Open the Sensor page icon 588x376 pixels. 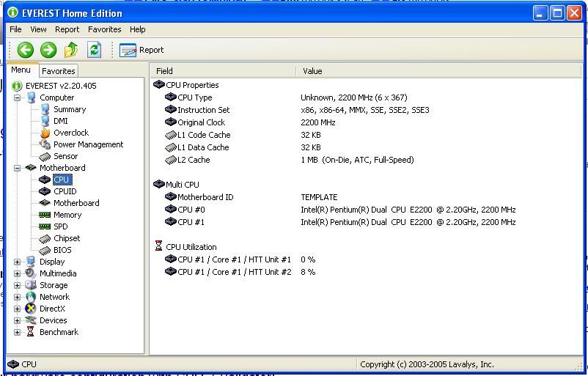pos(45,156)
